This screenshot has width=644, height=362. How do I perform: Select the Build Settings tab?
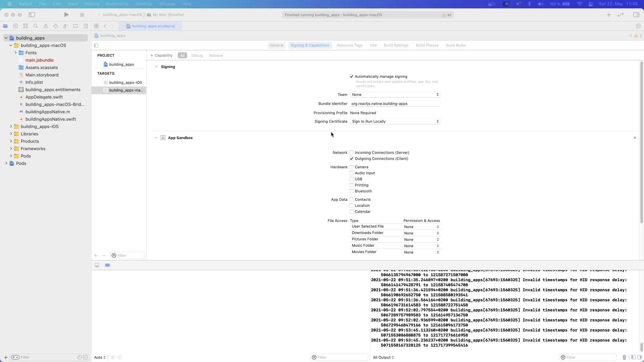[396, 45]
